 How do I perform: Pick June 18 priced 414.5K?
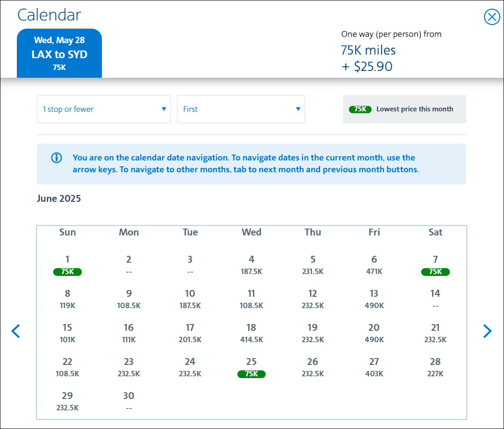click(x=252, y=333)
